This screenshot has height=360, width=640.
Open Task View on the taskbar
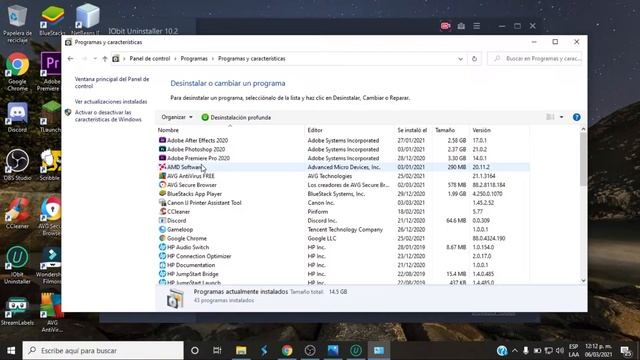pos(217,351)
